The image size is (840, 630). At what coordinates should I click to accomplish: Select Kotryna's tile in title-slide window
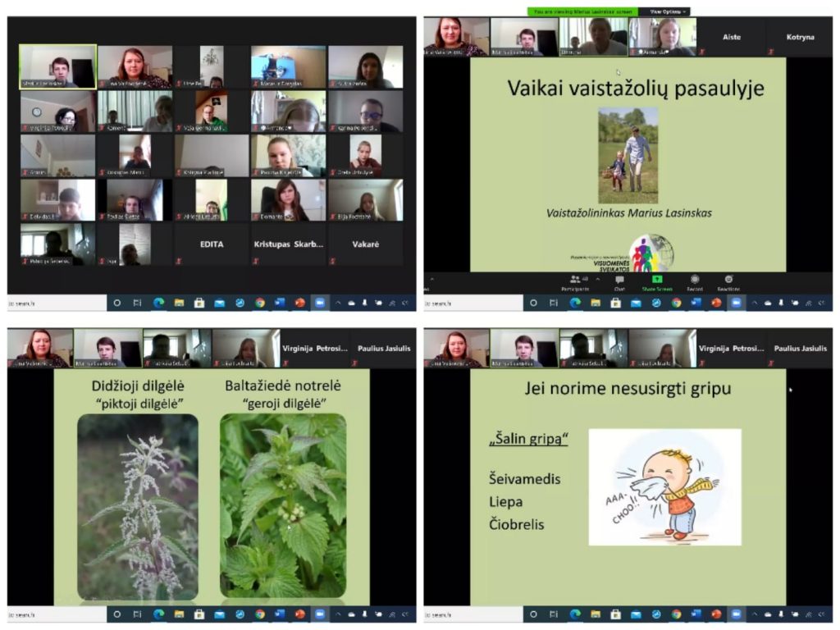[x=800, y=37]
